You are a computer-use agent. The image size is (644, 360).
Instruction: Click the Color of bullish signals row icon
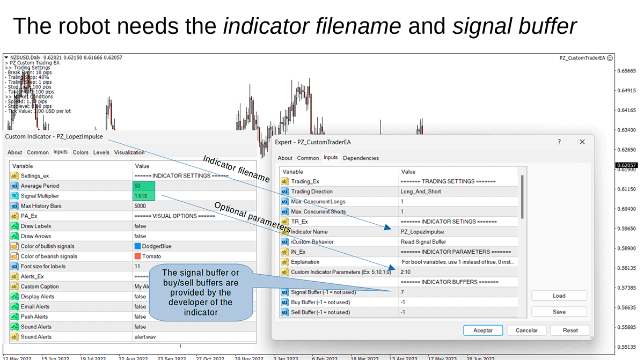pos(14,246)
